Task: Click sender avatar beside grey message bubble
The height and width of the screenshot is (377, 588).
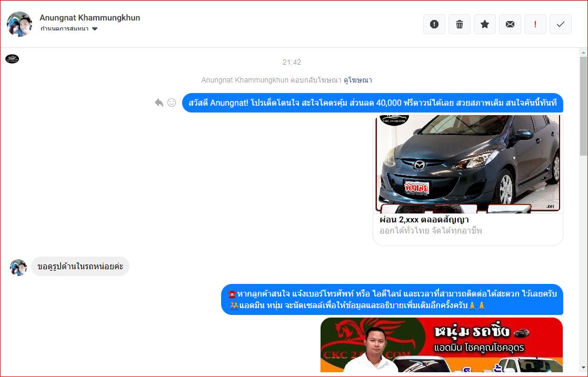Action: pos(18,268)
